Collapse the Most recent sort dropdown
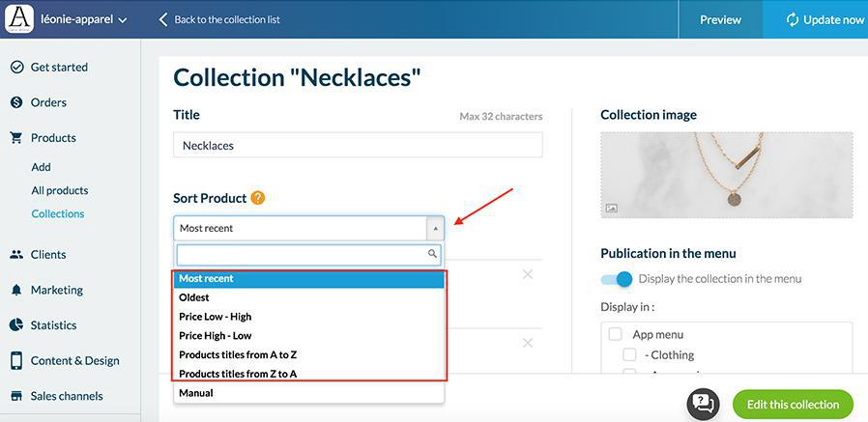The height and width of the screenshot is (422, 868). tap(434, 229)
